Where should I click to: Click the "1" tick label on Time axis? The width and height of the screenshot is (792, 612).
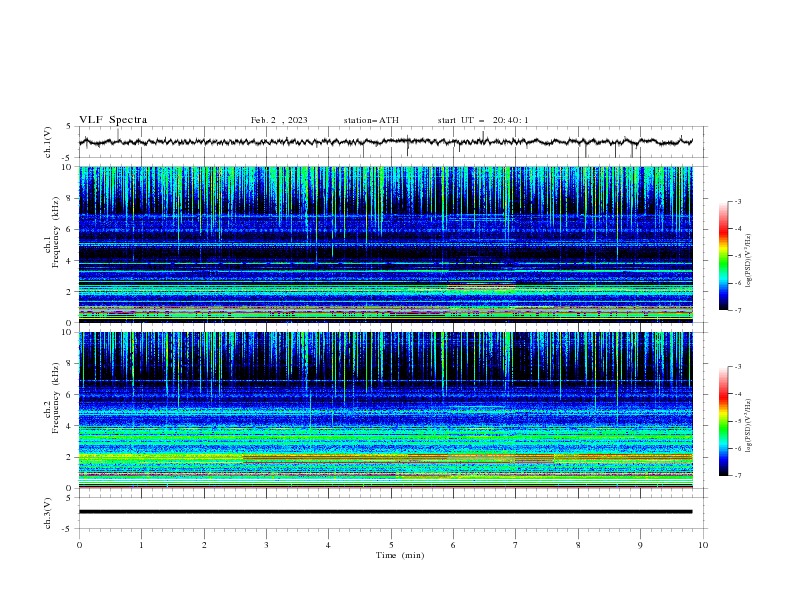[142, 545]
